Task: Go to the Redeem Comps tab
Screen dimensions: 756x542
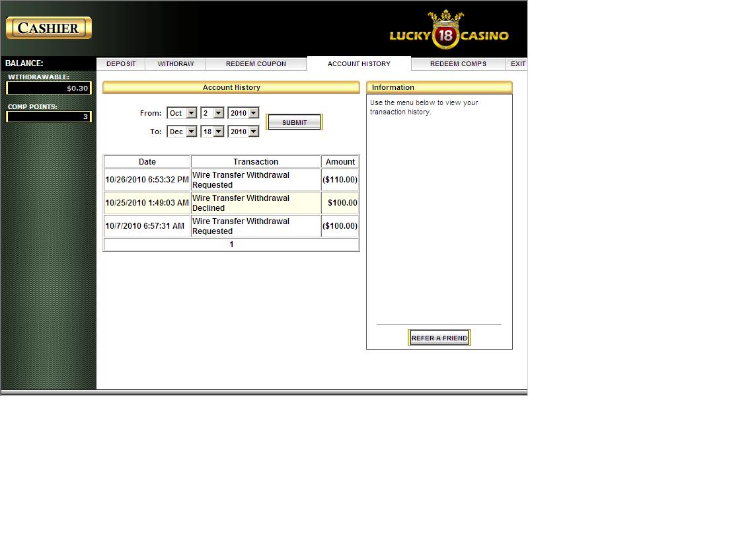Action: coord(458,64)
